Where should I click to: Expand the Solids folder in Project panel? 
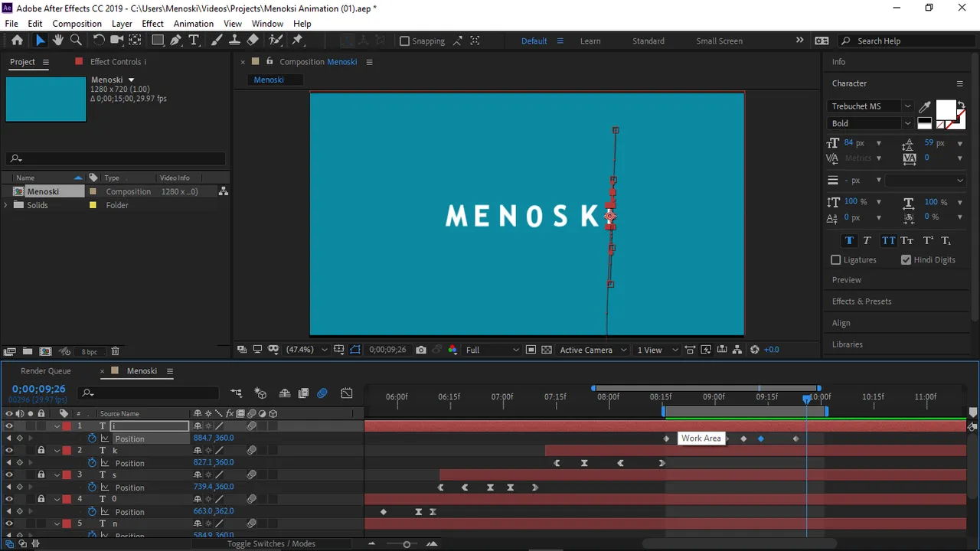click(x=7, y=205)
